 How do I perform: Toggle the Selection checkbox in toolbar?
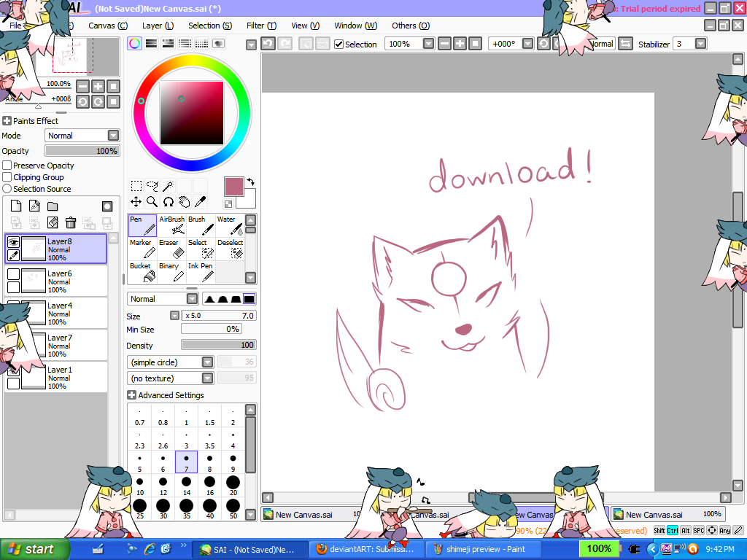[x=339, y=44]
